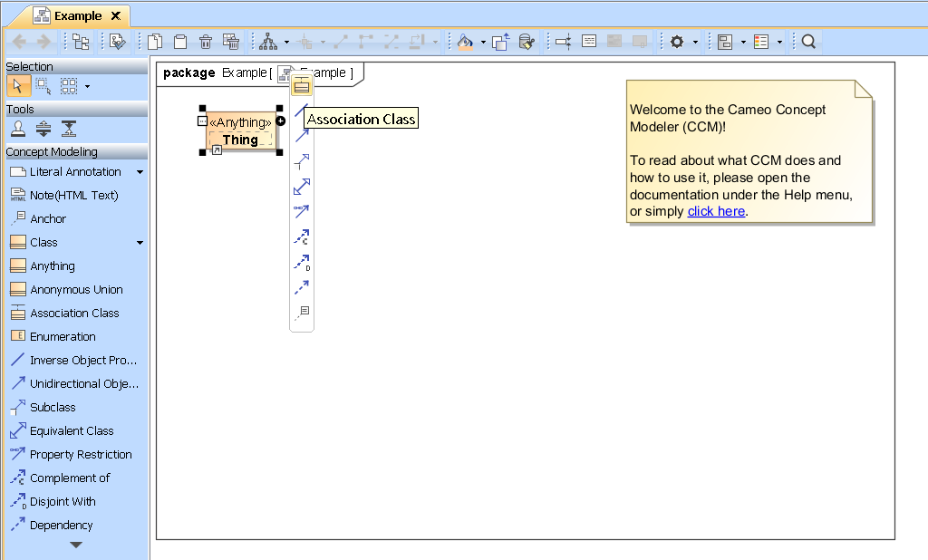This screenshot has height=560, width=928.
Task: Expand the Literal Annotation dropdown arrow
Action: tap(140, 172)
